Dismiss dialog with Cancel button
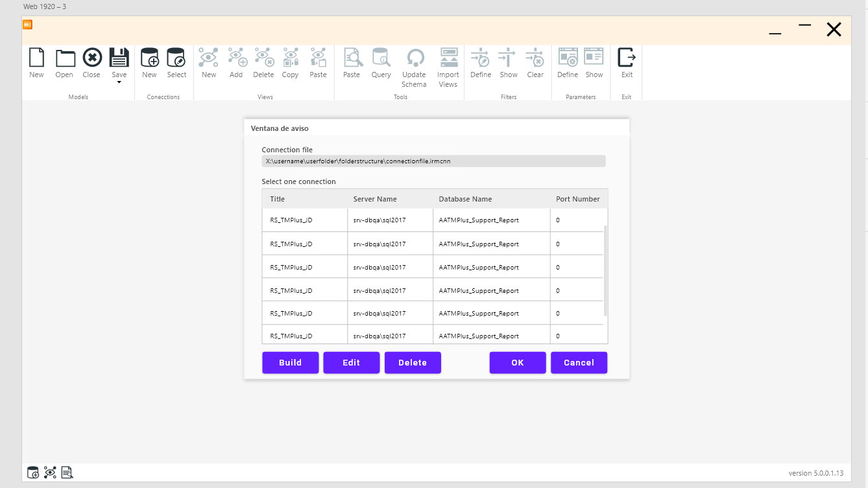868x488 pixels. click(579, 363)
